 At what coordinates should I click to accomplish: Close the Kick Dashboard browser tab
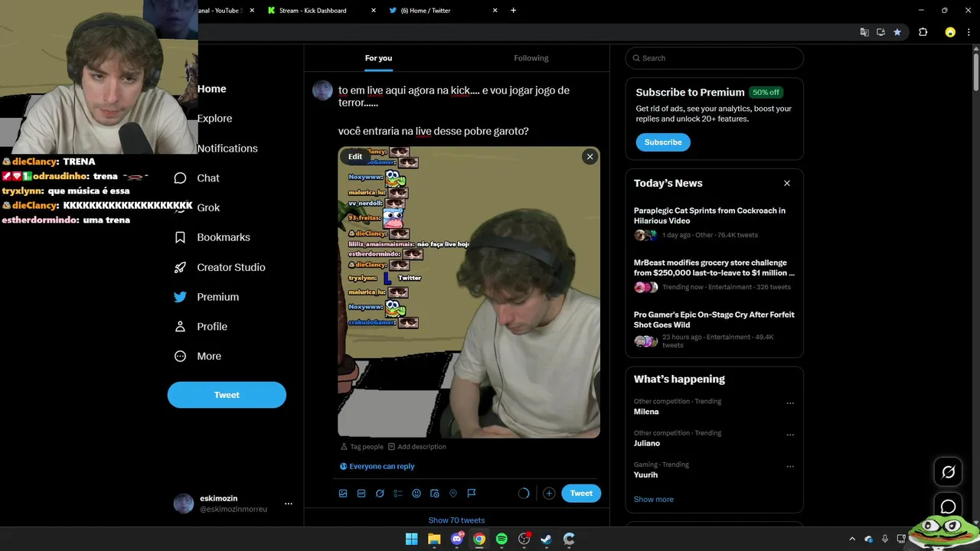(x=374, y=11)
